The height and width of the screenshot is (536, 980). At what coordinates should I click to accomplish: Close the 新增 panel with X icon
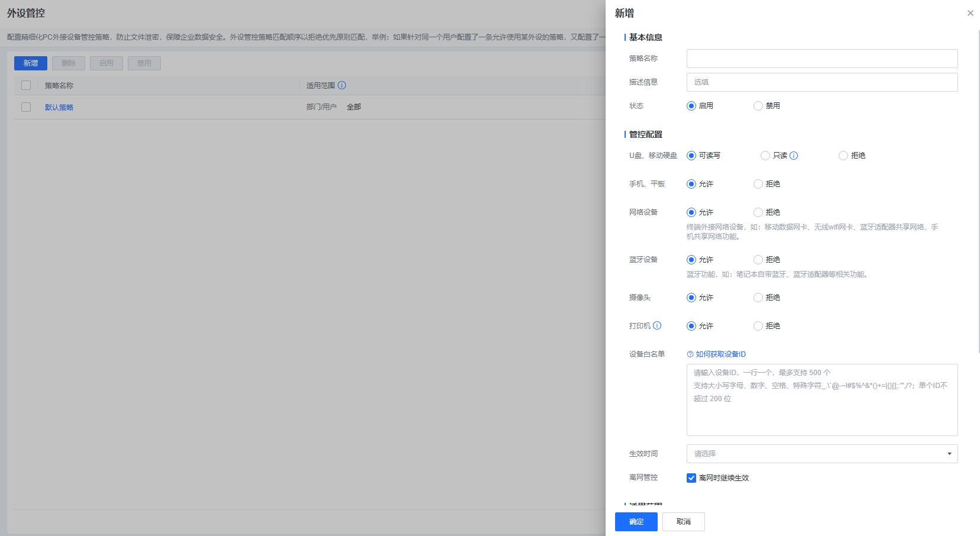pyautogui.click(x=970, y=13)
